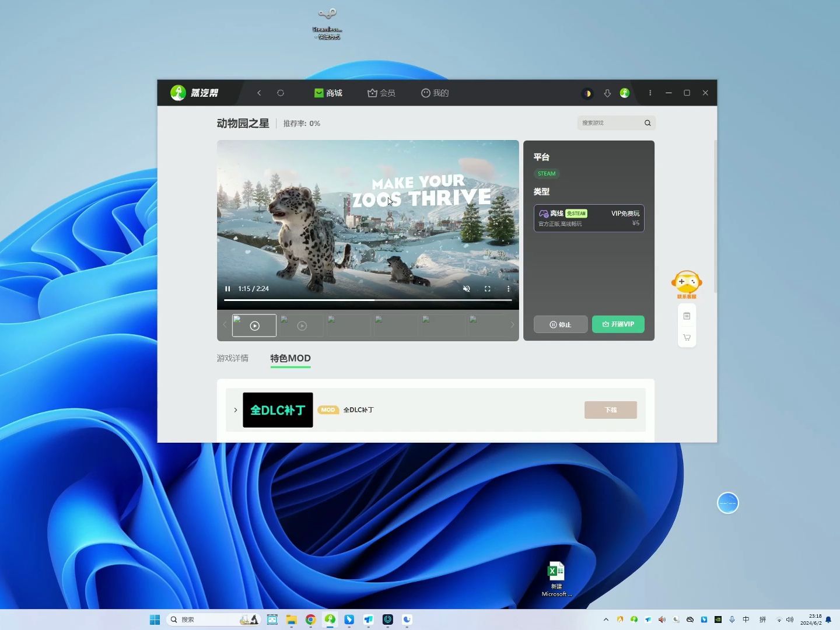This screenshot has height=630, width=840.
Task: Refresh the page using reload icon
Action: pos(281,93)
